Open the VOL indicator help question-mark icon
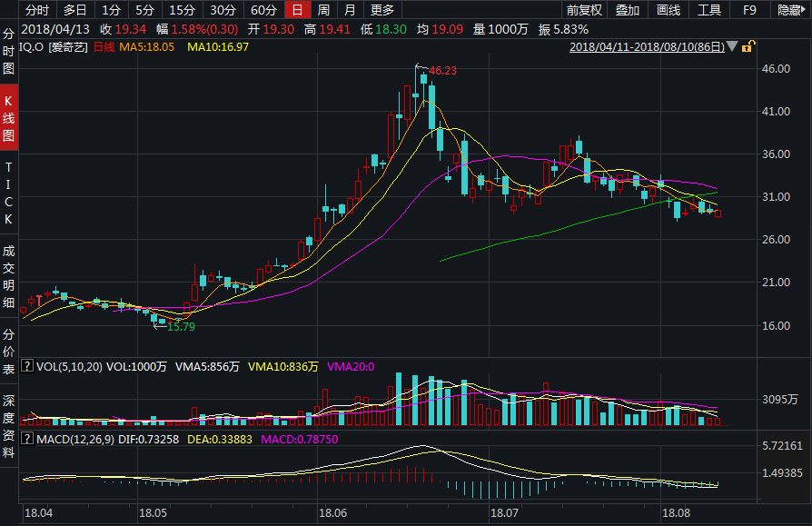The width and height of the screenshot is (812, 526). coord(27,366)
